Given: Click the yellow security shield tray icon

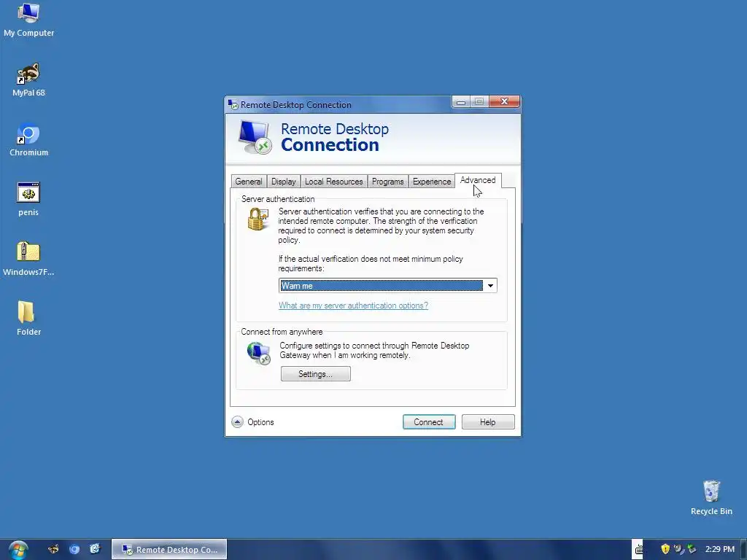Looking at the screenshot, I should point(665,549).
